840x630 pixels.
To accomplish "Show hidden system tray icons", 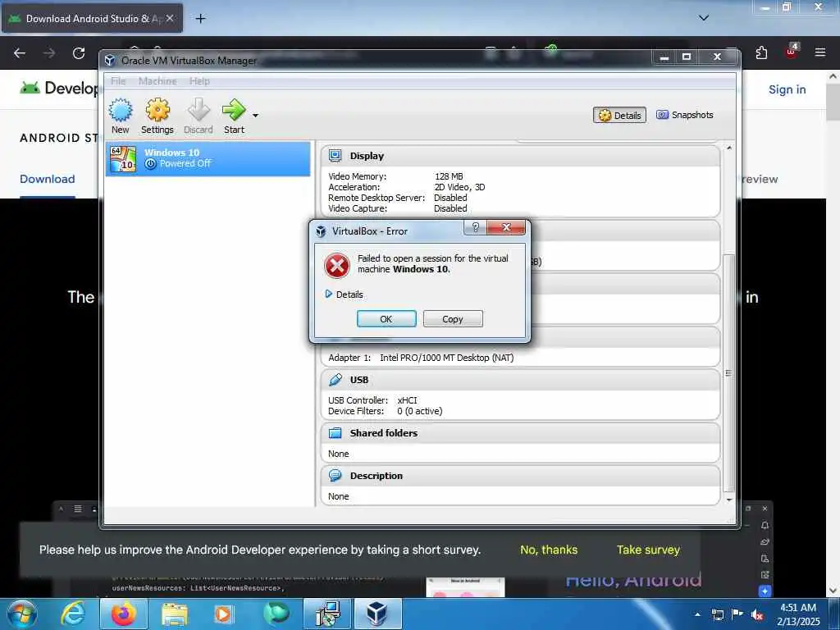I will [x=697, y=614].
